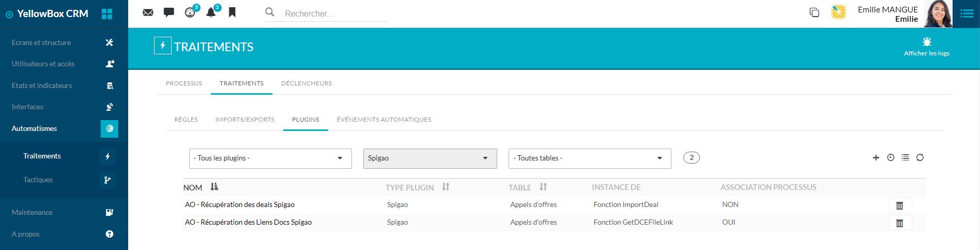Screen dimensions: 980x250
Task: Click the YellowBox CRM logo
Action: [47, 14]
